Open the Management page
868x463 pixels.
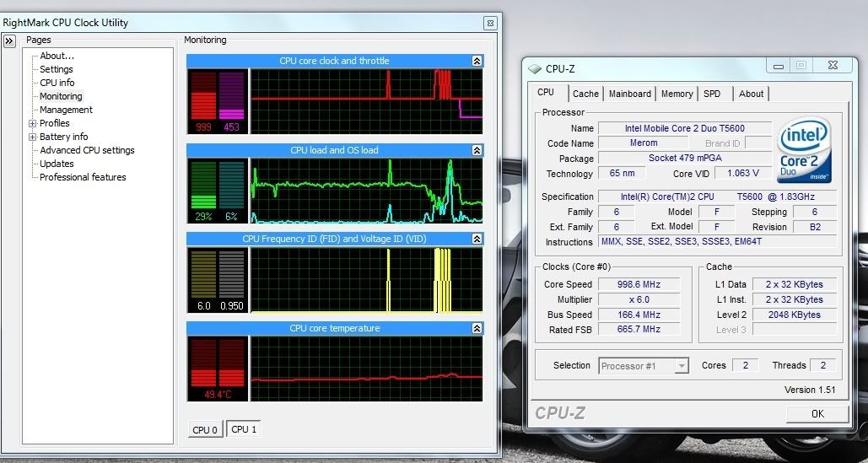point(66,110)
